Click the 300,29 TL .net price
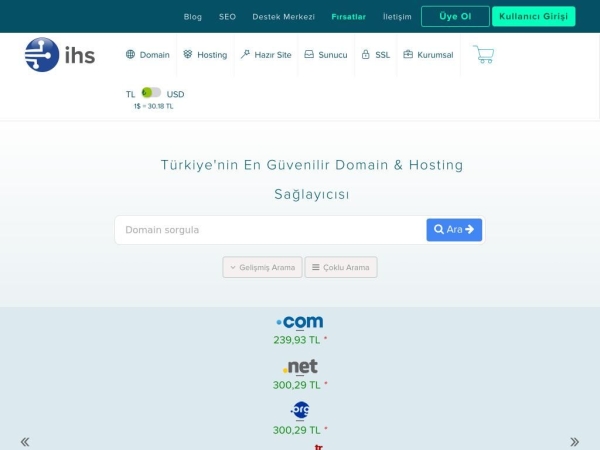 297,385
